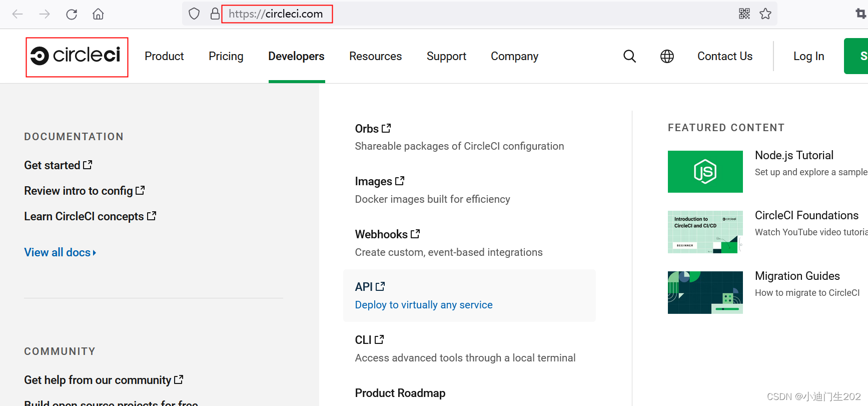The image size is (868, 406).
Task: Click Shareable packages of CircleCI configuration text
Action: tap(459, 146)
